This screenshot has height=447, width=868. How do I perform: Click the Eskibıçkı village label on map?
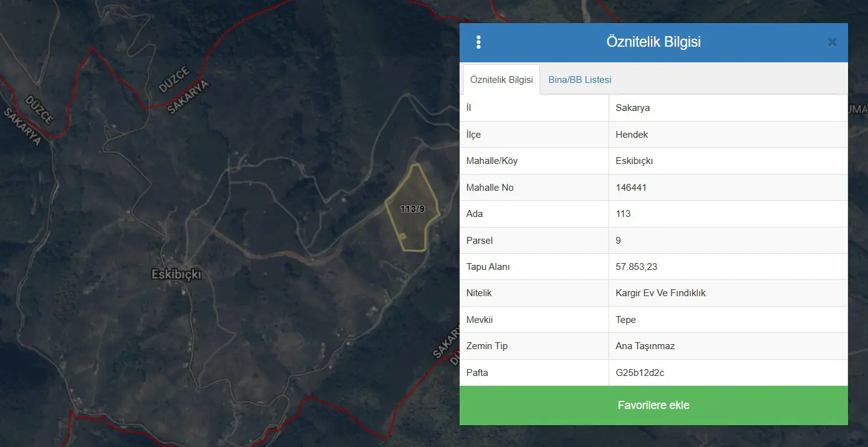[177, 274]
